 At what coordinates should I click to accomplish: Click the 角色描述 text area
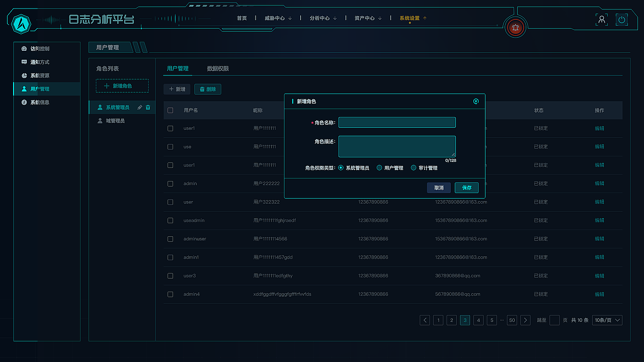point(397,146)
